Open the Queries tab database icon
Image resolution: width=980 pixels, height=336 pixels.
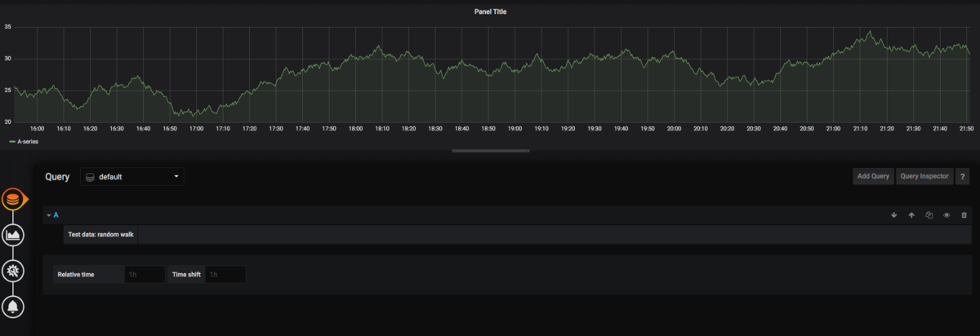(x=13, y=199)
